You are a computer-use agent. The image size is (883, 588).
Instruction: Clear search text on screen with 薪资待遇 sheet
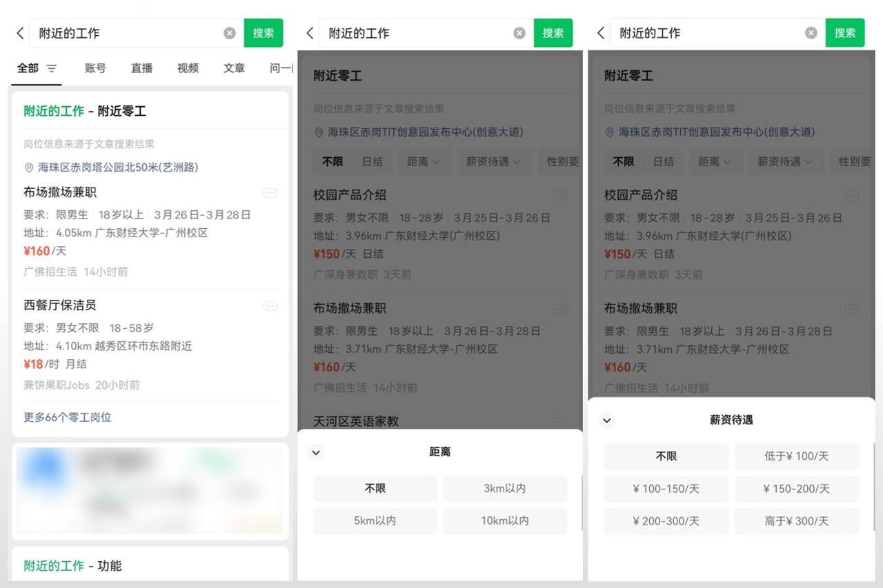pyautogui.click(x=811, y=33)
